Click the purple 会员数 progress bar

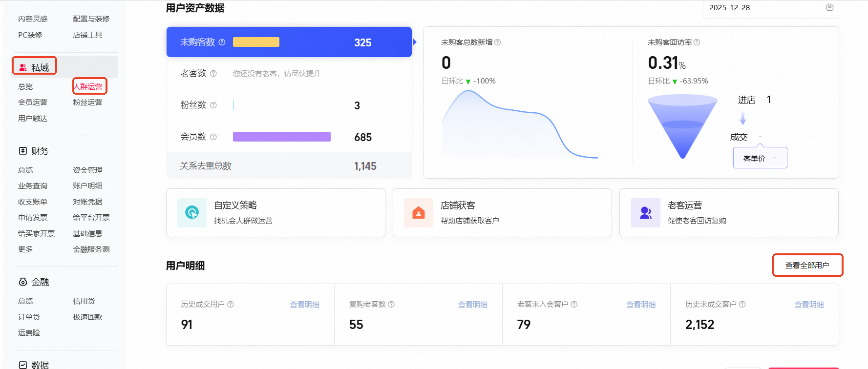pyautogui.click(x=282, y=137)
